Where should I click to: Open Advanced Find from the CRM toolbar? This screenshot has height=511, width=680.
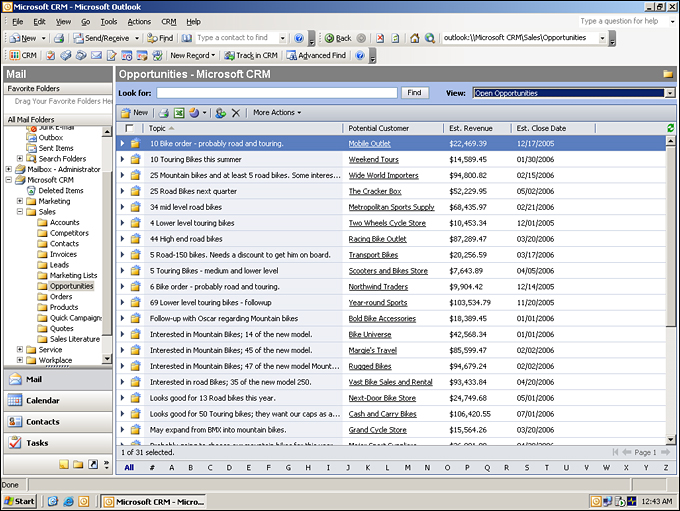[316, 55]
